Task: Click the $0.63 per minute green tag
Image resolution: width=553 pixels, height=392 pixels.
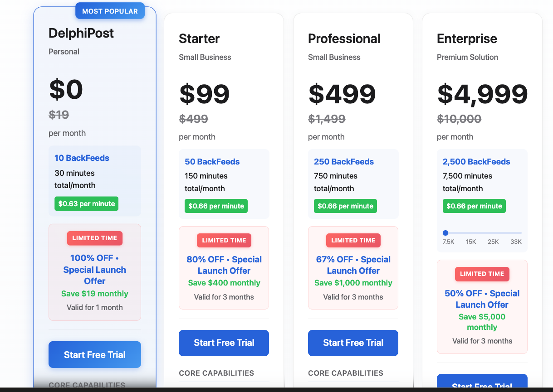Action: pyautogui.click(x=87, y=203)
